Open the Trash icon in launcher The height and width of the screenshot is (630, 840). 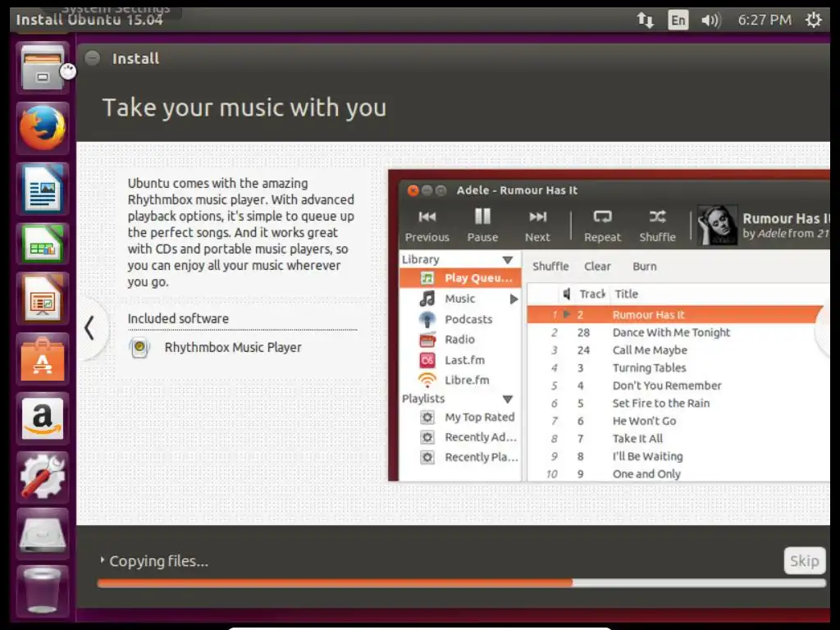tap(43, 591)
